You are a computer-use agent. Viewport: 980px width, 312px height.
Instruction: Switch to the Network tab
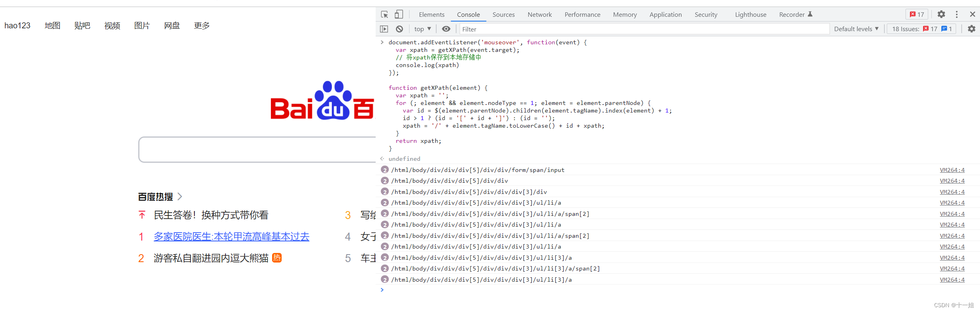[x=539, y=14]
